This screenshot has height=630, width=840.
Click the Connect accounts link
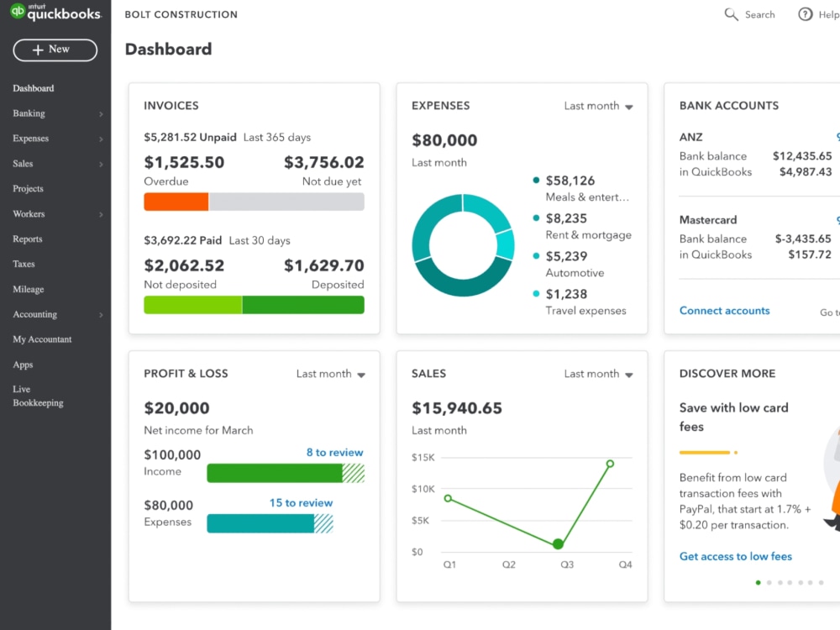point(724,311)
